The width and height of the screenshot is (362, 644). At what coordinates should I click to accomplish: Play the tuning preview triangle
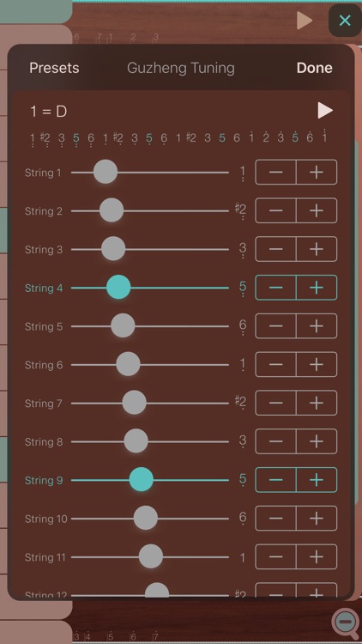325,111
